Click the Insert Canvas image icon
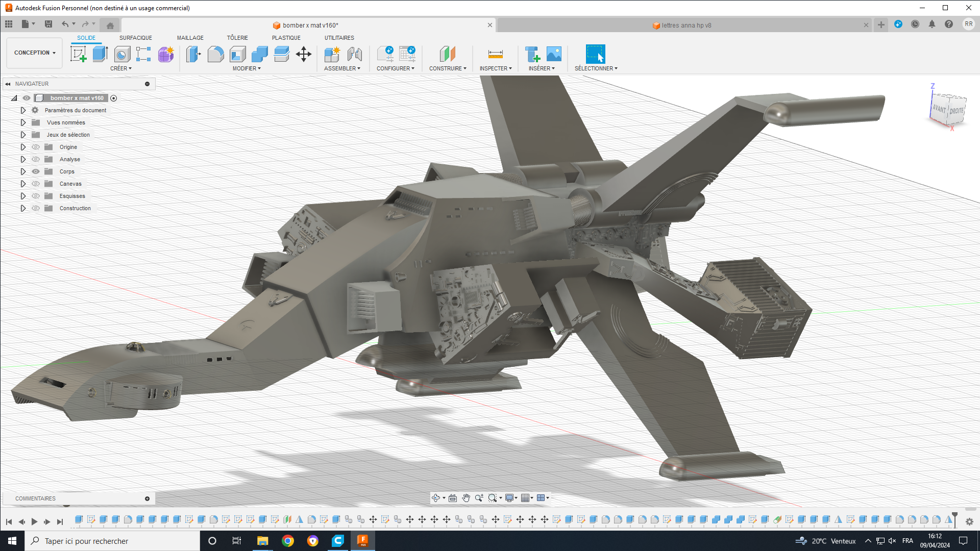This screenshot has width=980, height=551. [x=554, y=54]
